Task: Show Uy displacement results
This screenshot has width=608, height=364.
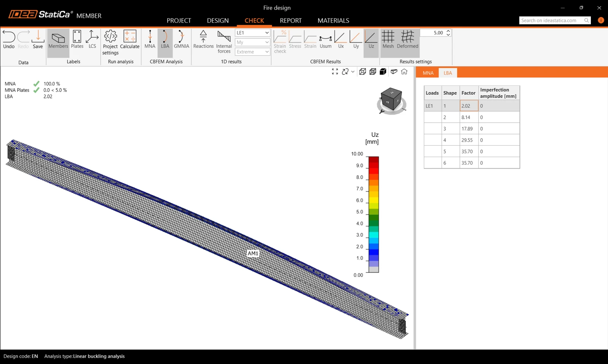Action: 356,39
